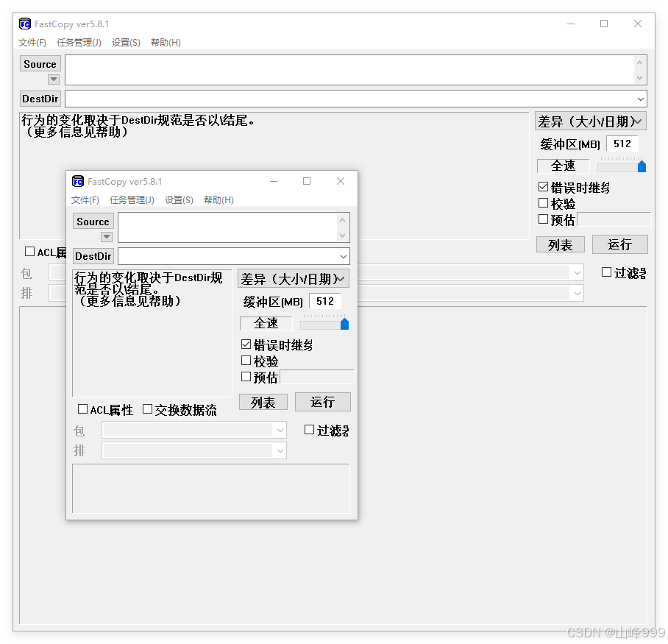
Task: Open 文件(F) menu in front window
Action: click(x=85, y=200)
